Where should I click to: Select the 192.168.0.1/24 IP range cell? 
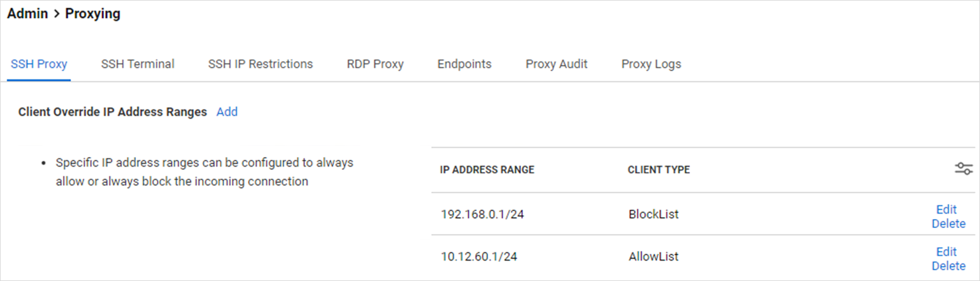(x=482, y=214)
